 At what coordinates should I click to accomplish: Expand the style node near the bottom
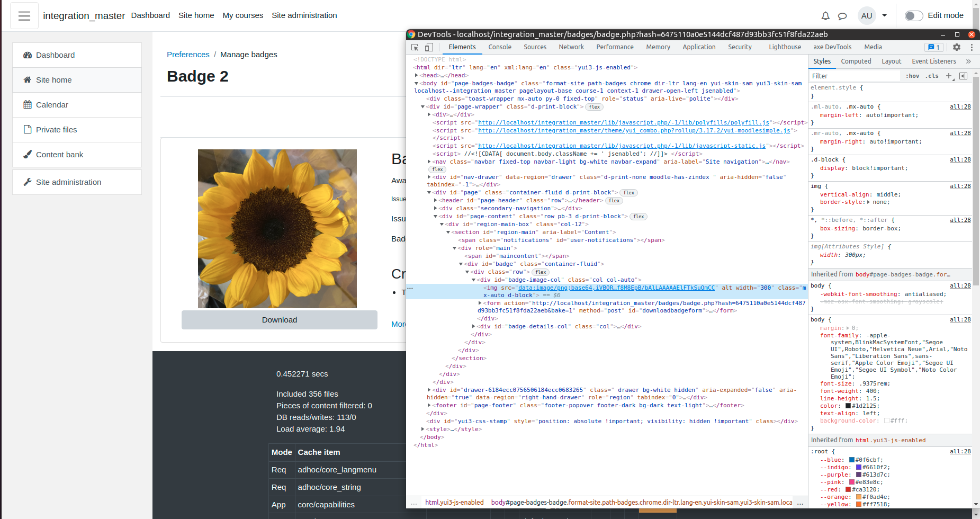pos(423,429)
